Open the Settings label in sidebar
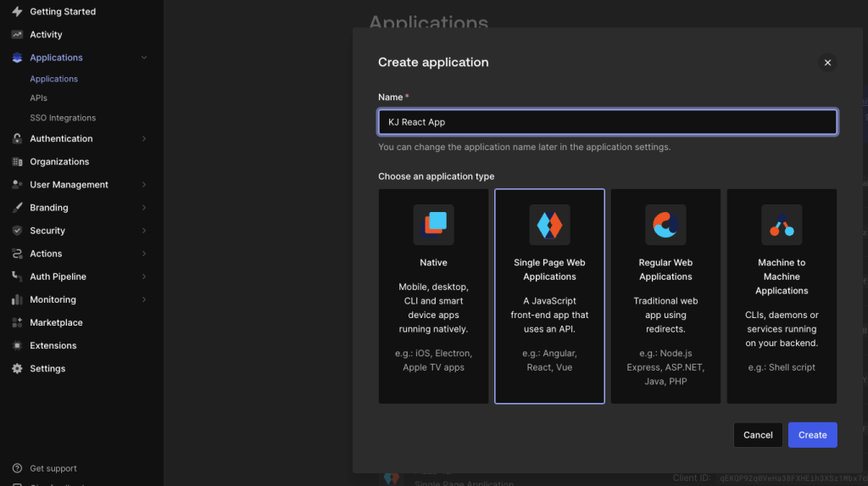This screenshot has height=486, width=868. click(47, 368)
